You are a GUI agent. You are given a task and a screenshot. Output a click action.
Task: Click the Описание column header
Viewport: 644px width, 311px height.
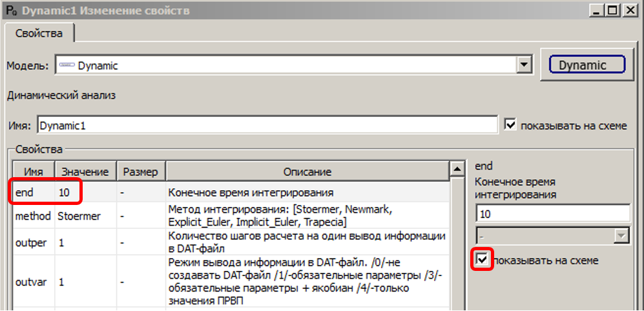click(x=307, y=171)
